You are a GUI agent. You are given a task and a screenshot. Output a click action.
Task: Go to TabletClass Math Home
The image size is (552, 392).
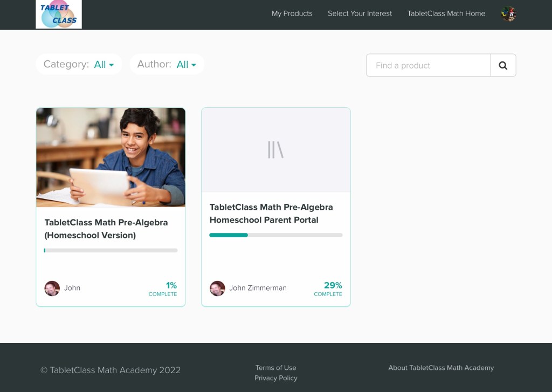point(446,13)
